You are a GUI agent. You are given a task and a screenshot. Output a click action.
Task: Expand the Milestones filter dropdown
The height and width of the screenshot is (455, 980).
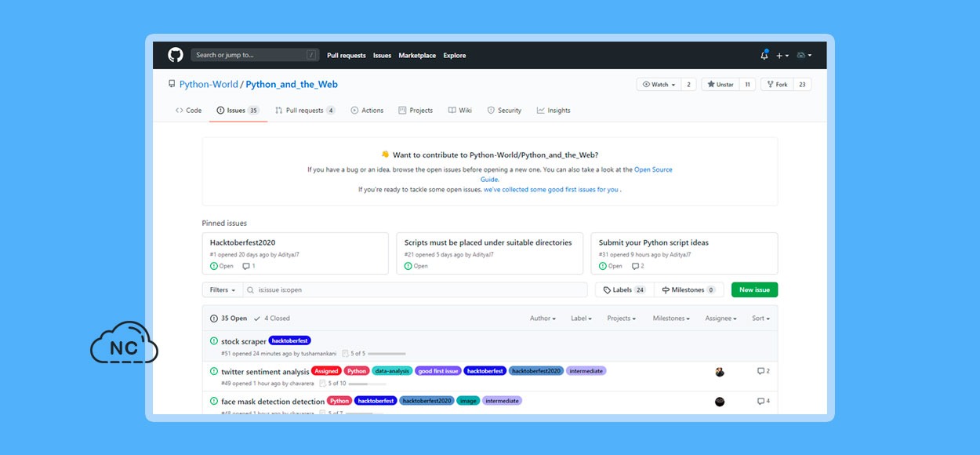671,318
